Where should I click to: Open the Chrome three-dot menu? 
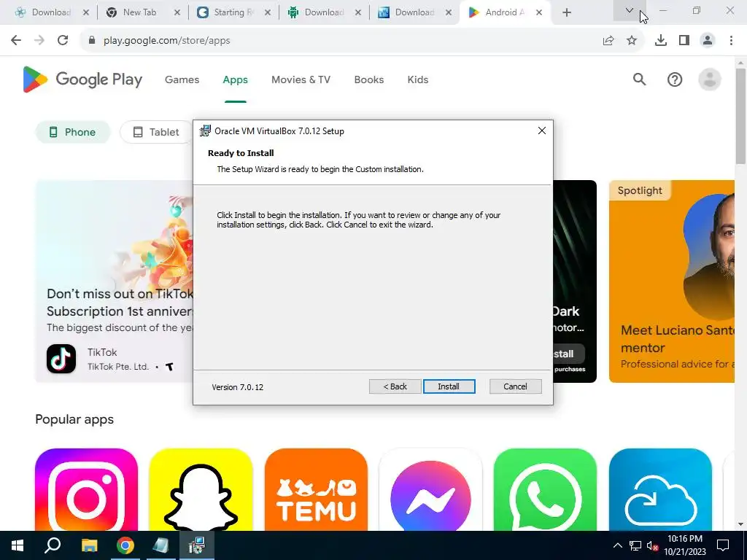(731, 41)
